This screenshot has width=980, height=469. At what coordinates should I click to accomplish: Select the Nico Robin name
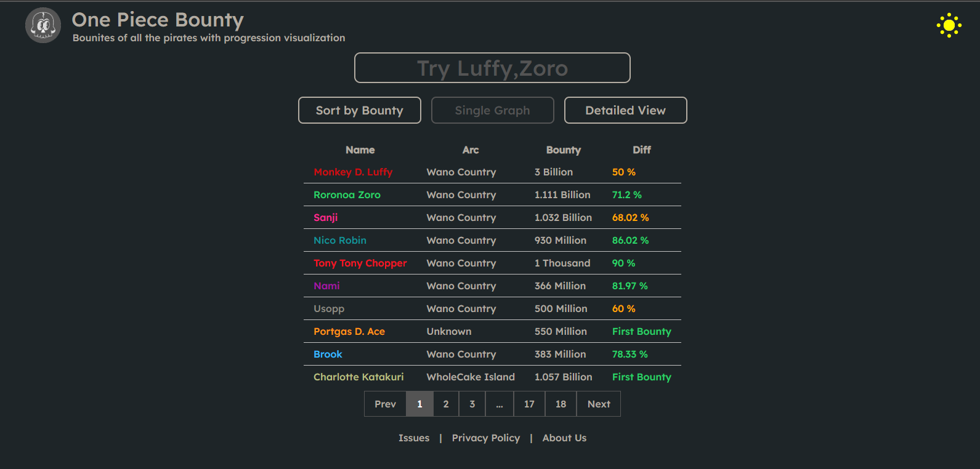[x=340, y=241]
